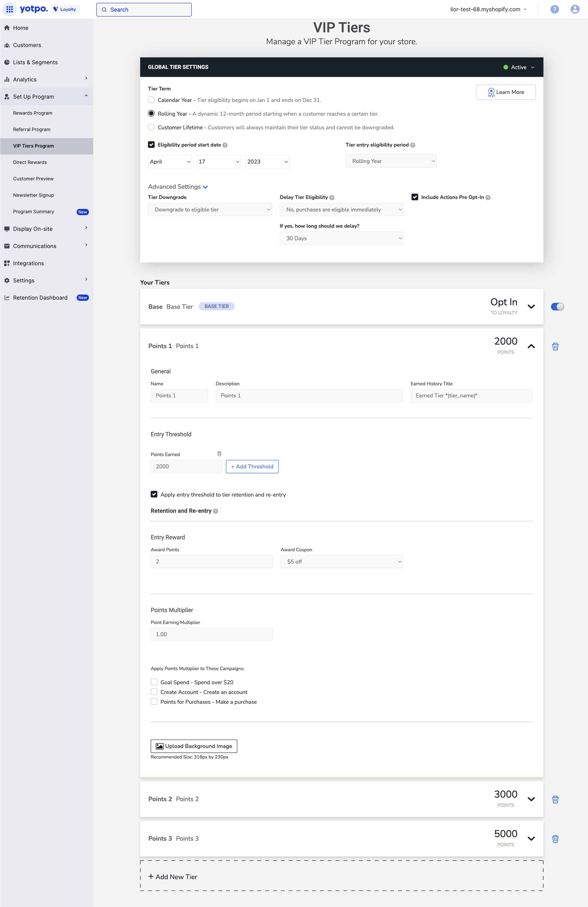Open the Tier Downgrade dropdown
The height and width of the screenshot is (907, 588).
click(x=210, y=209)
